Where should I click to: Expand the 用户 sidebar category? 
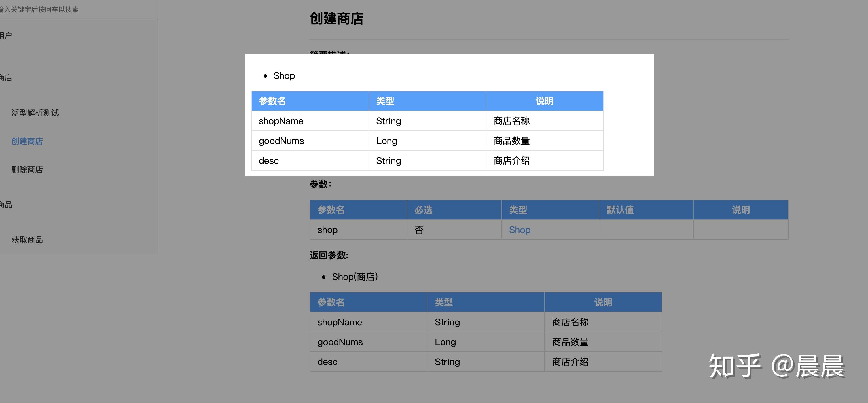click(6, 35)
